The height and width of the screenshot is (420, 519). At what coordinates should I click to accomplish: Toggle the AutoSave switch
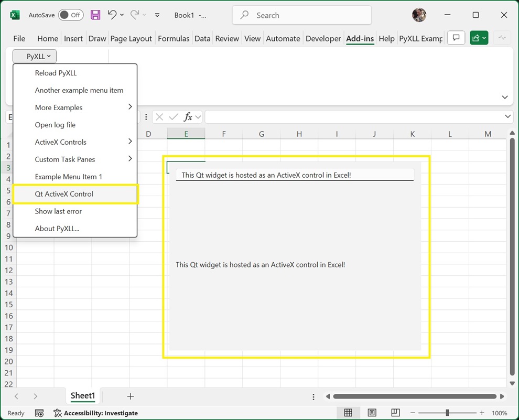point(70,15)
